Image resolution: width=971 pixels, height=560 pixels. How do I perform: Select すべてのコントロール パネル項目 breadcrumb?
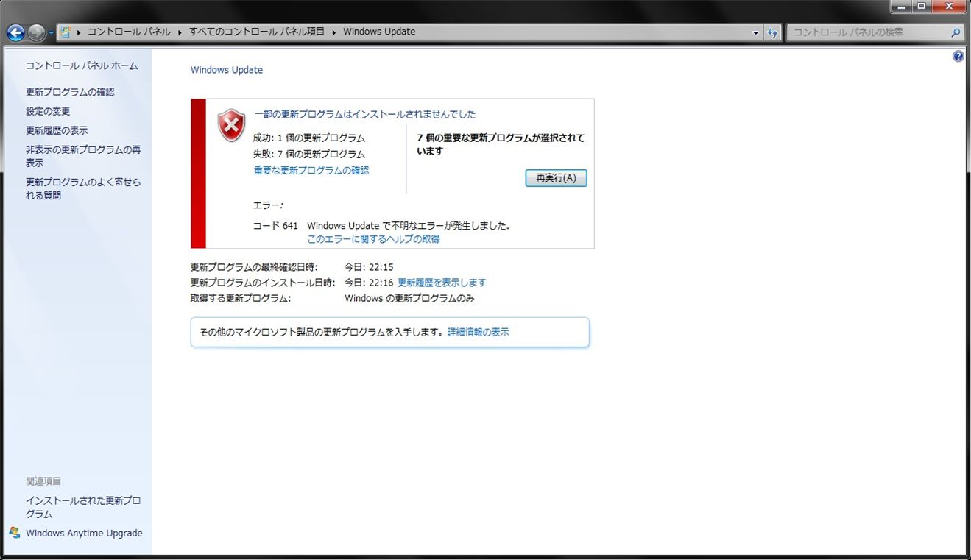click(x=256, y=32)
